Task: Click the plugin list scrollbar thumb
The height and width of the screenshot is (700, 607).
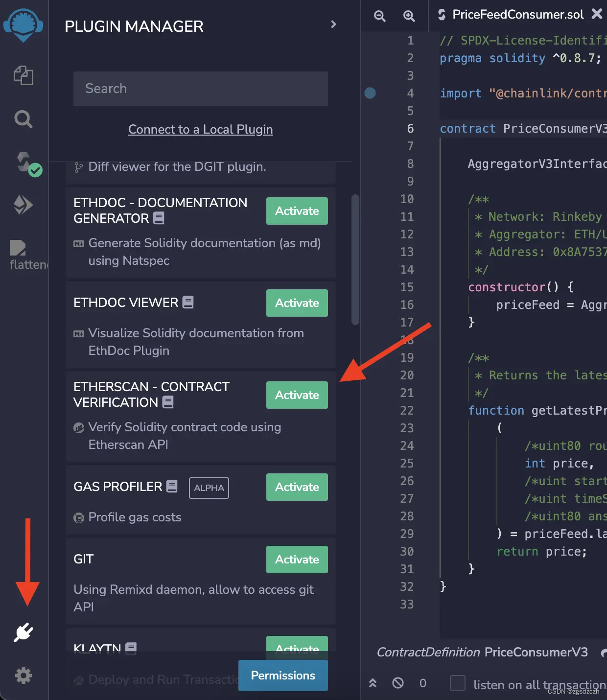Action: click(355, 260)
